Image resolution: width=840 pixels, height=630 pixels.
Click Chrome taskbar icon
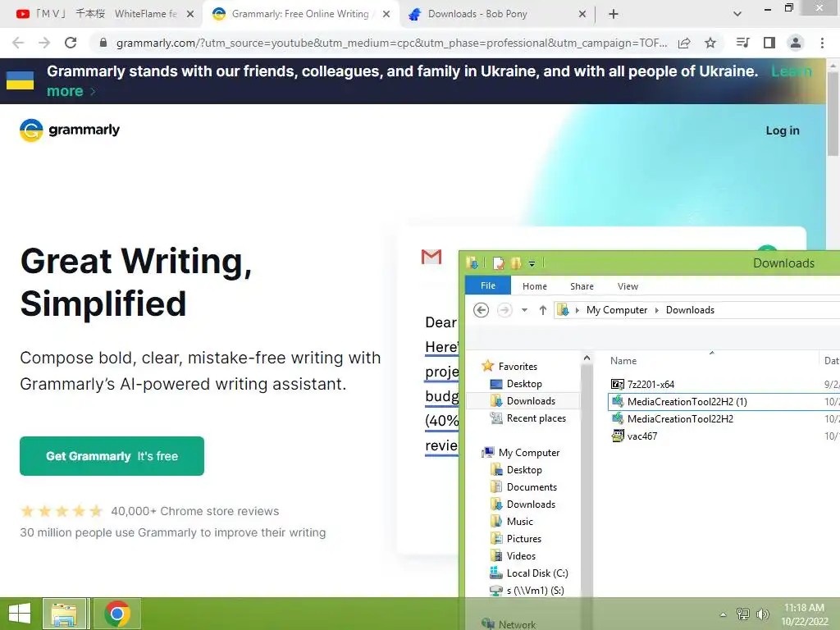[117, 614]
